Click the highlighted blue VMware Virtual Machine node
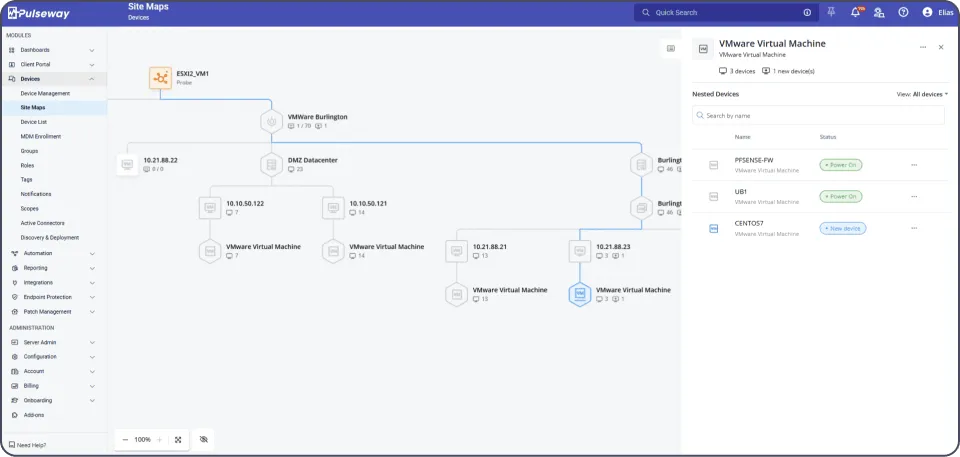 (580, 295)
